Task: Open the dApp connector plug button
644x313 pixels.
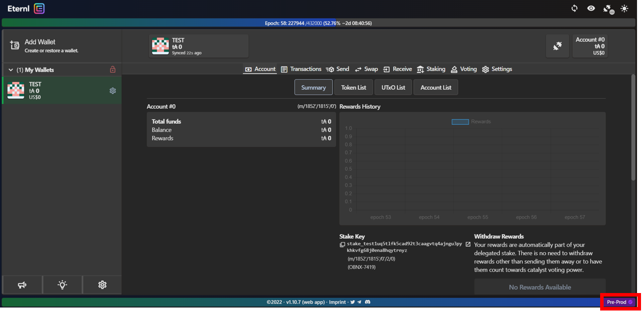Action: coord(557,46)
